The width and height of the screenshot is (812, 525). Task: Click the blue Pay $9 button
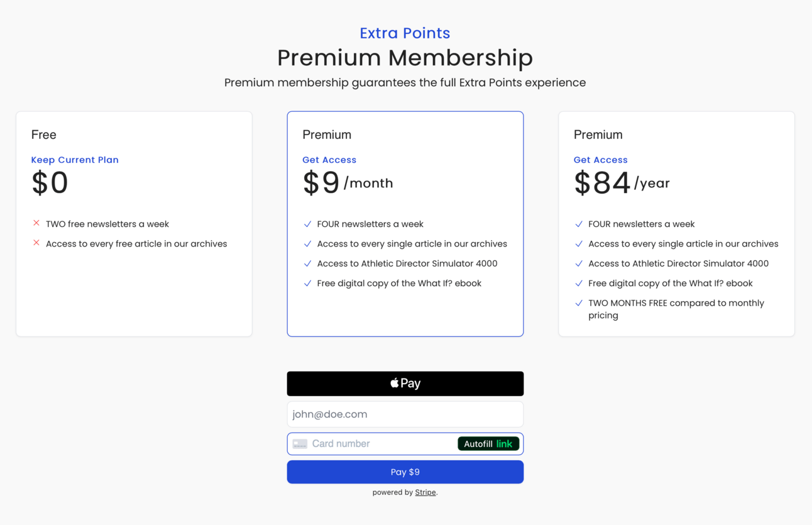point(405,472)
